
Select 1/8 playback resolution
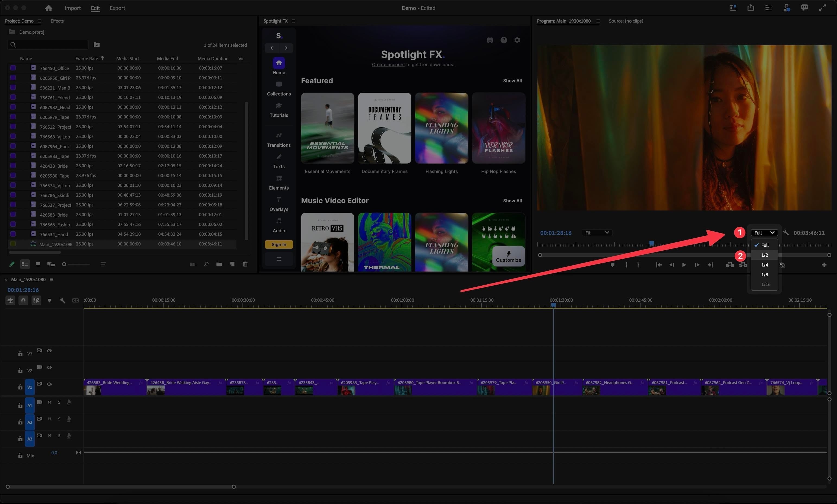(x=764, y=275)
